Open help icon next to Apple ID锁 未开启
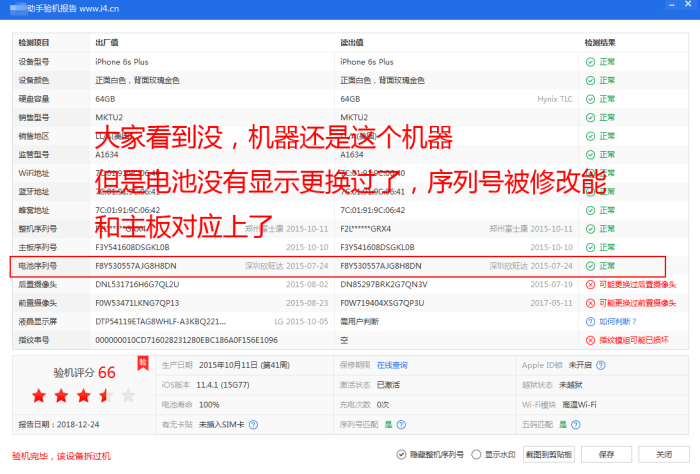 tap(601, 365)
